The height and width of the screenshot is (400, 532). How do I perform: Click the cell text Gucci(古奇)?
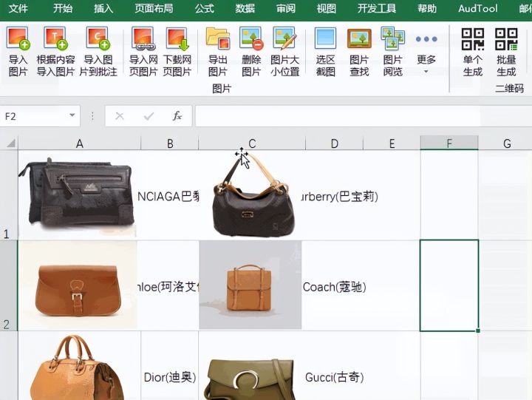coord(335,377)
